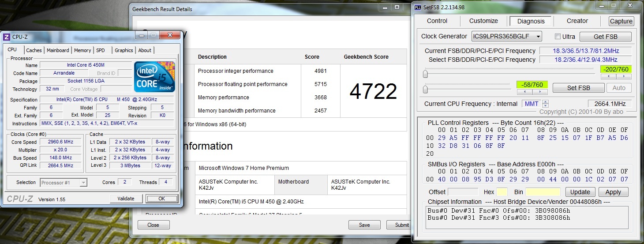
Task: Enable the Ultra checkbox in SetFSB
Action: tap(558, 37)
